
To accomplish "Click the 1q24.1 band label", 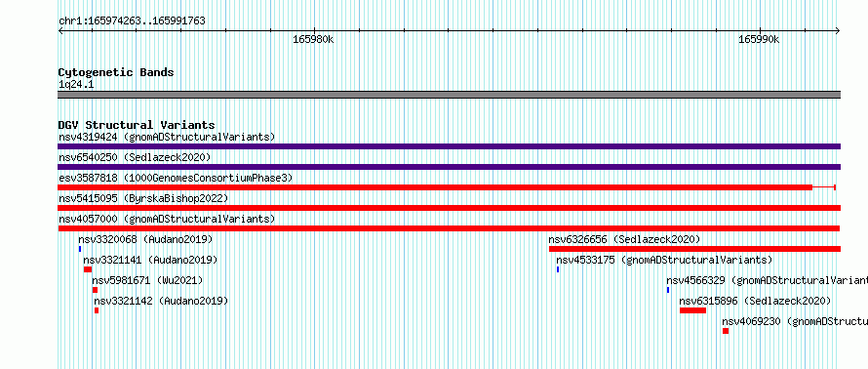I will 76,84.
